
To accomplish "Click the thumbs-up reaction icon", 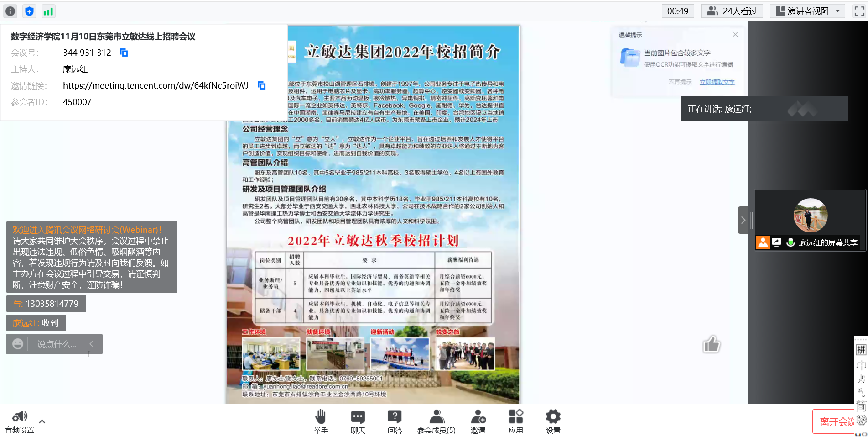I will point(712,345).
